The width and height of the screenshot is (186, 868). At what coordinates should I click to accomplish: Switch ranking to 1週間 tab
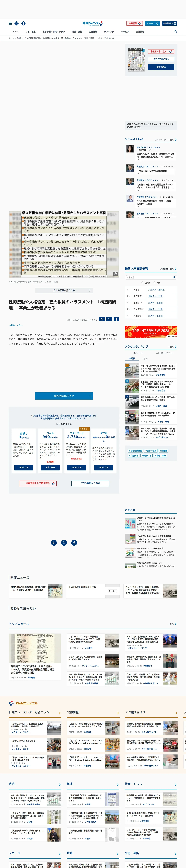point(145,358)
